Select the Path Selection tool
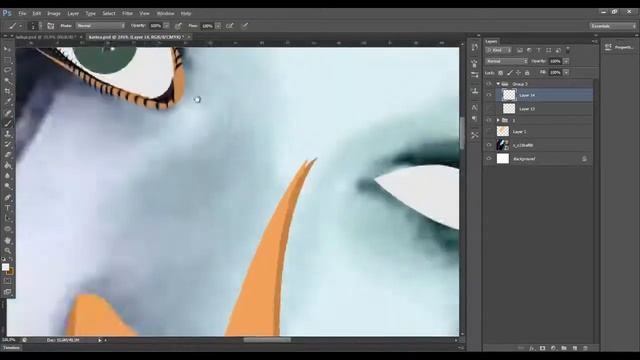The image size is (640, 360). 7,219
